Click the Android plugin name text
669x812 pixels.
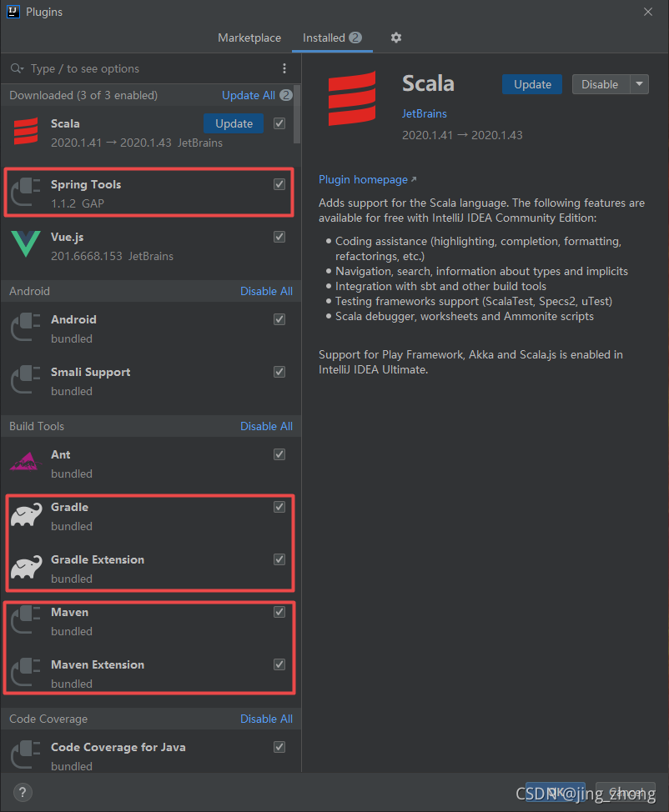point(73,319)
